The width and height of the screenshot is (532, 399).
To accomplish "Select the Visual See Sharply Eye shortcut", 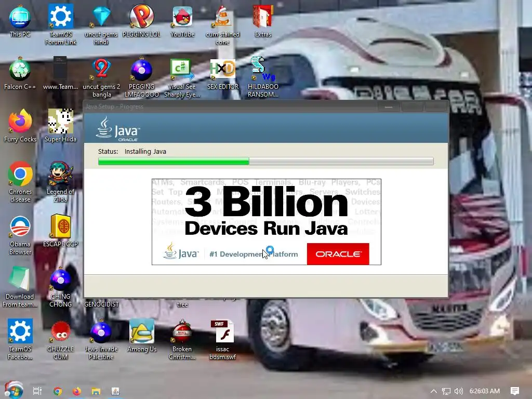I will (x=182, y=77).
